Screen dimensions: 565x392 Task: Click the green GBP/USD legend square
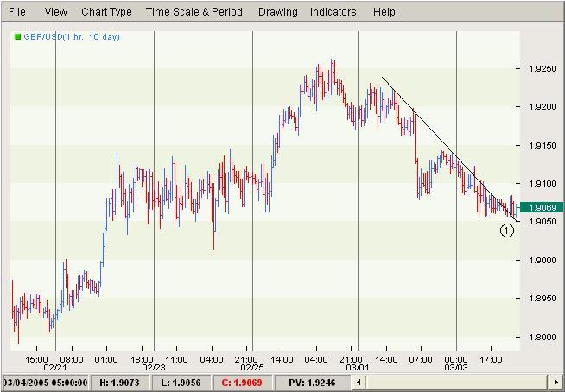pos(17,36)
